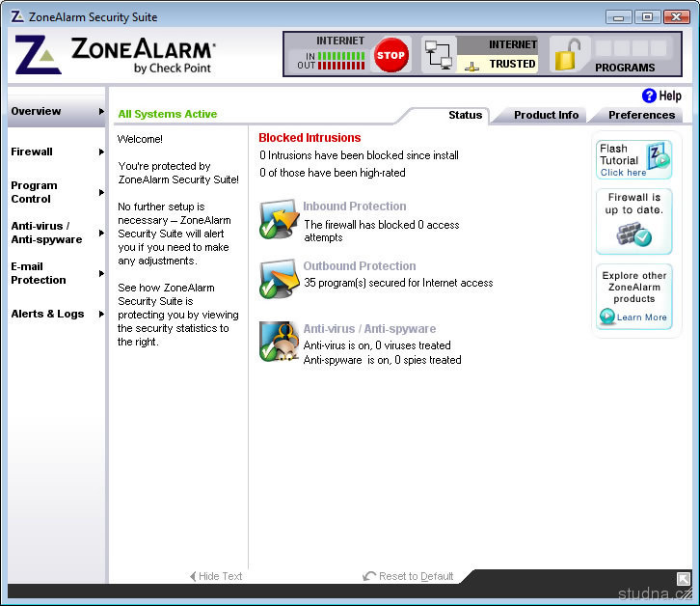Close the ZoneAlarm Security Suite window
The width and height of the screenshot is (700, 606).
[676, 17]
